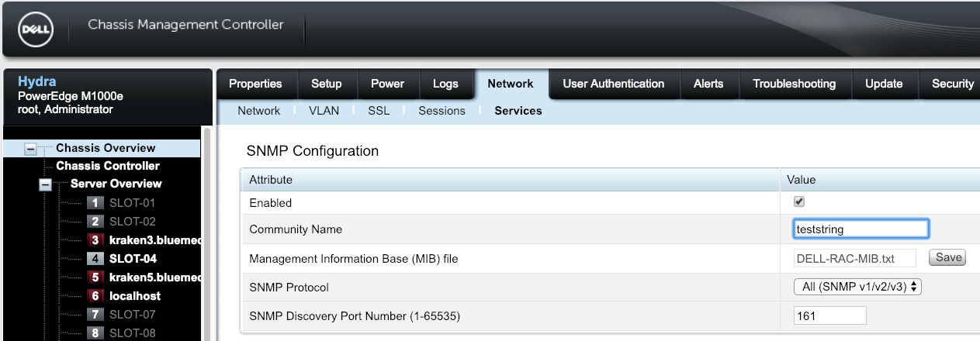This screenshot has height=341, width=980.
Task: Click the slot 2 number icon
Action: [x=95, y=222]
